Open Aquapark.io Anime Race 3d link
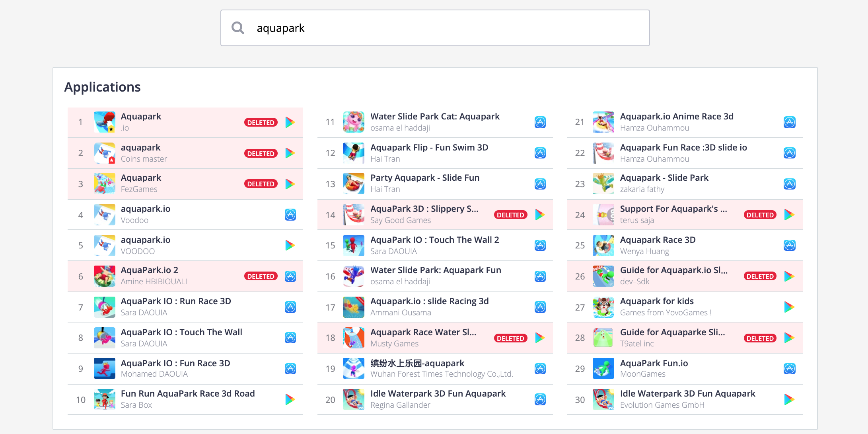868x434 pixels. pyautogui.click(x=677, y=116)
